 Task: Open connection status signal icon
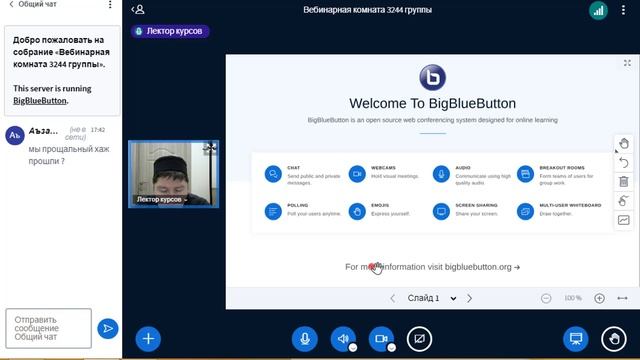pos(598,11)
